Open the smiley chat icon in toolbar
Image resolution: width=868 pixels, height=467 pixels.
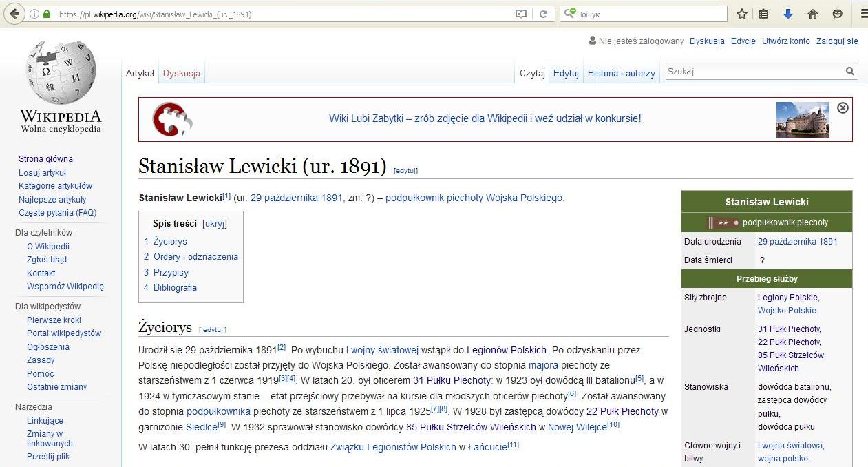pyautogui.click(x=837, y=14)
